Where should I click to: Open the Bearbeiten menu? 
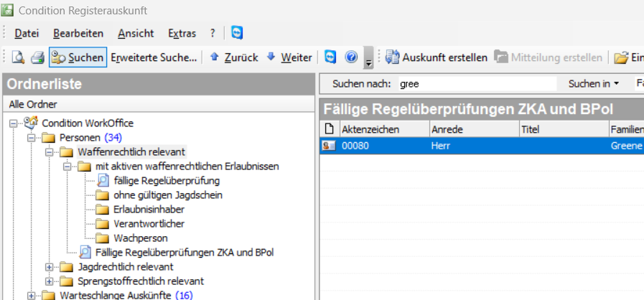(78, 33)
